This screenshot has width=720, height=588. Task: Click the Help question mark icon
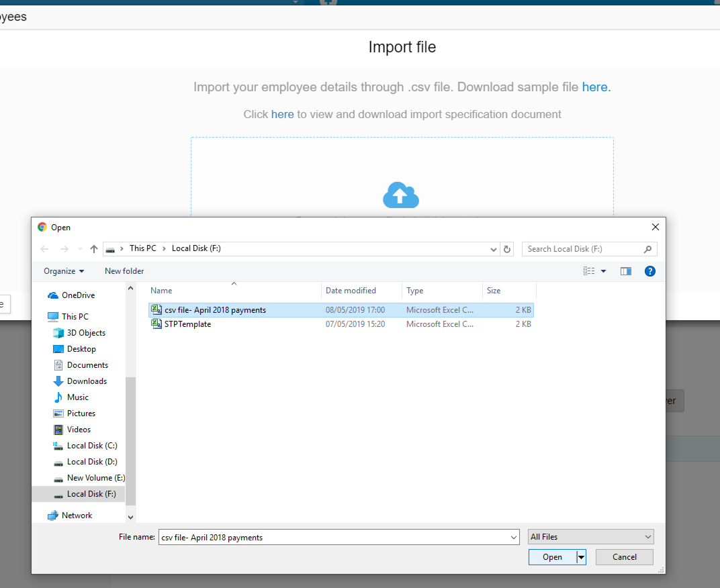pyautogui.click(x=649, y=271)
